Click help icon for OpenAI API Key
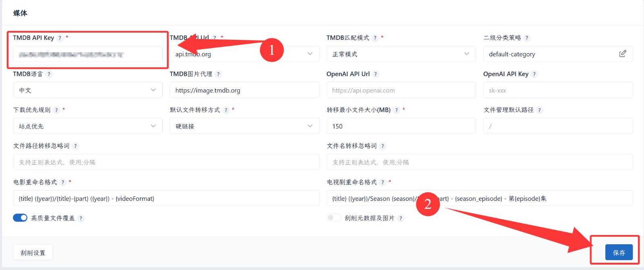The width and height of the screenshot is (644, 270). (534, 74)
